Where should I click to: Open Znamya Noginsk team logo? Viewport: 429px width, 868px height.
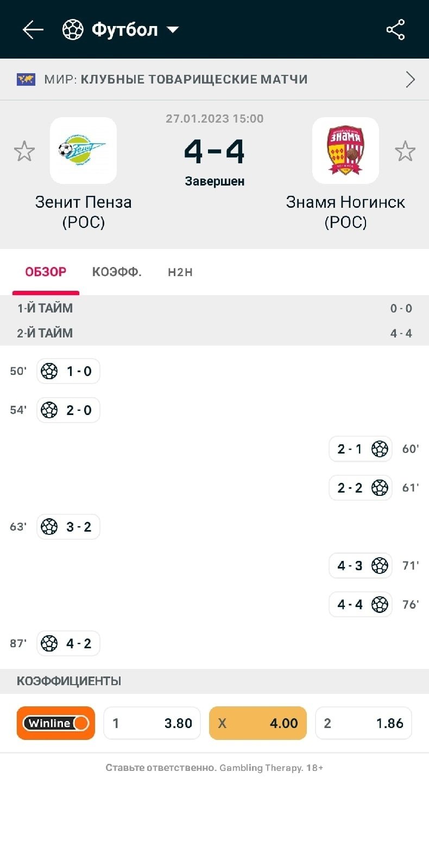(345, 150)
